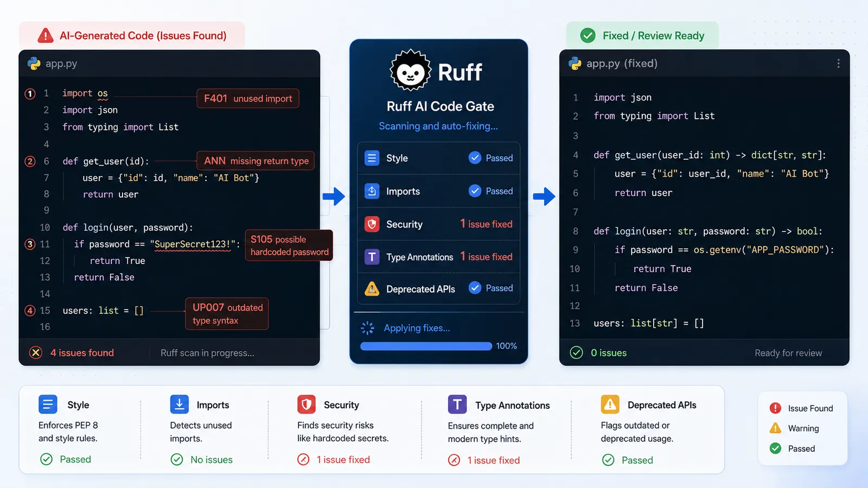Click the Security 1 issue fixed result in gate
868x488 pixels.
[486, 224]
